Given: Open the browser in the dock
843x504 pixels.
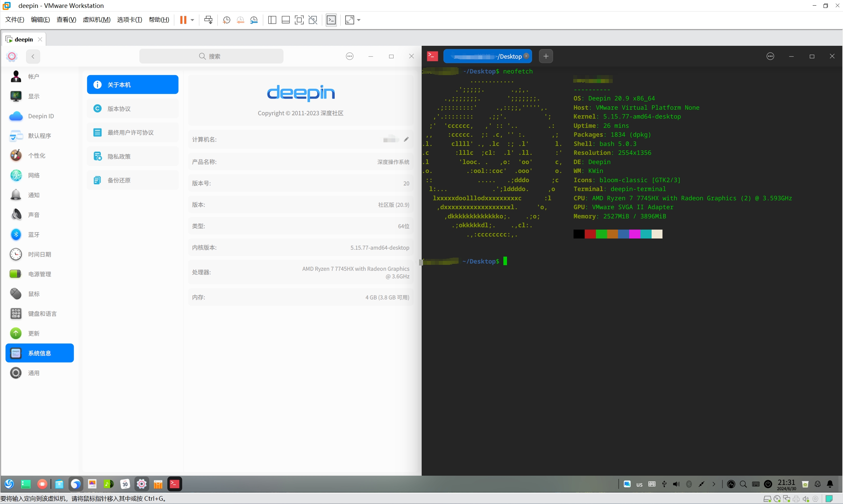Looking at the screenshot, I should click(76, 484).
